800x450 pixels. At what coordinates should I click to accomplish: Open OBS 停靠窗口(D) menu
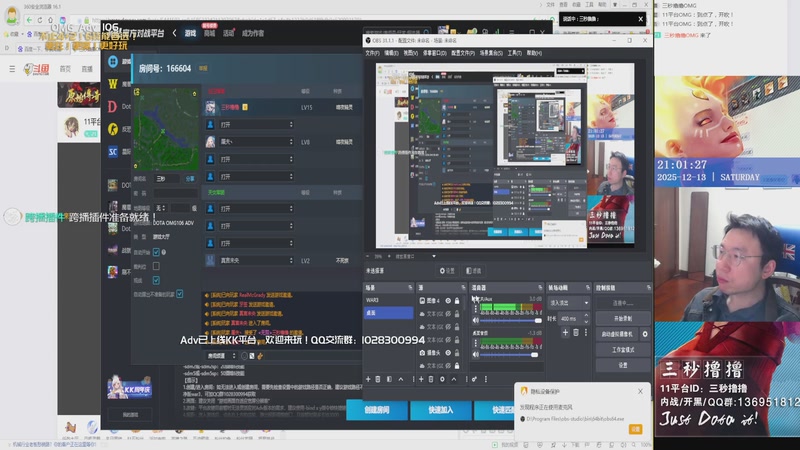point(435,53)
